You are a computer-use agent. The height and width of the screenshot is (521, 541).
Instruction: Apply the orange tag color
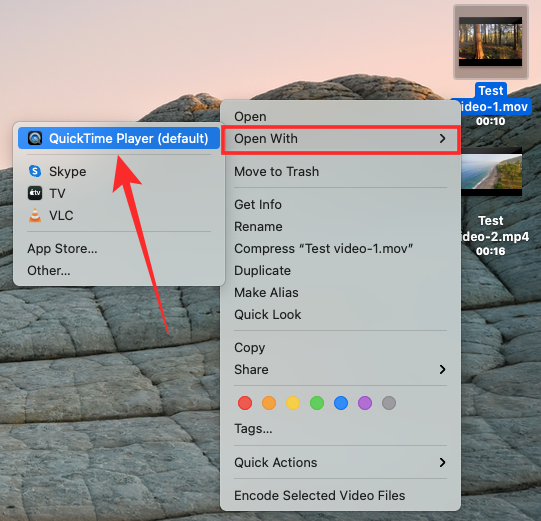tap(269, 403)
